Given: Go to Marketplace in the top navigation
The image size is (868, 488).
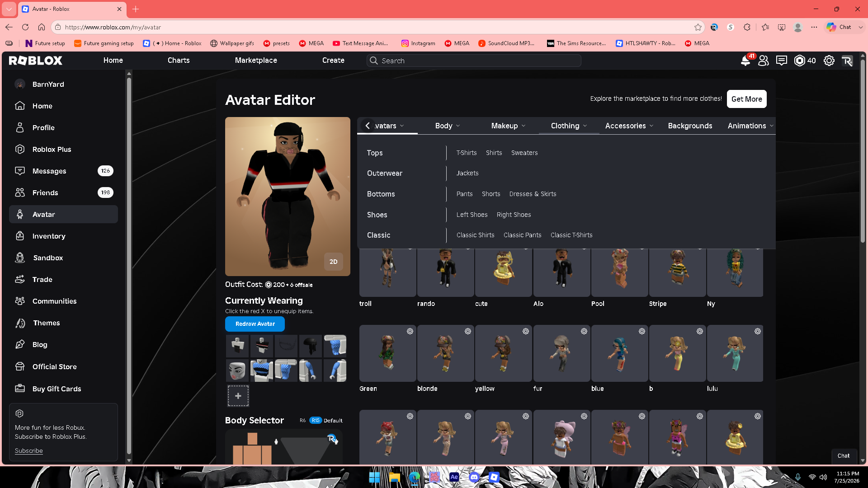Looking at the screenshot, I should click(x=256, y=61).
